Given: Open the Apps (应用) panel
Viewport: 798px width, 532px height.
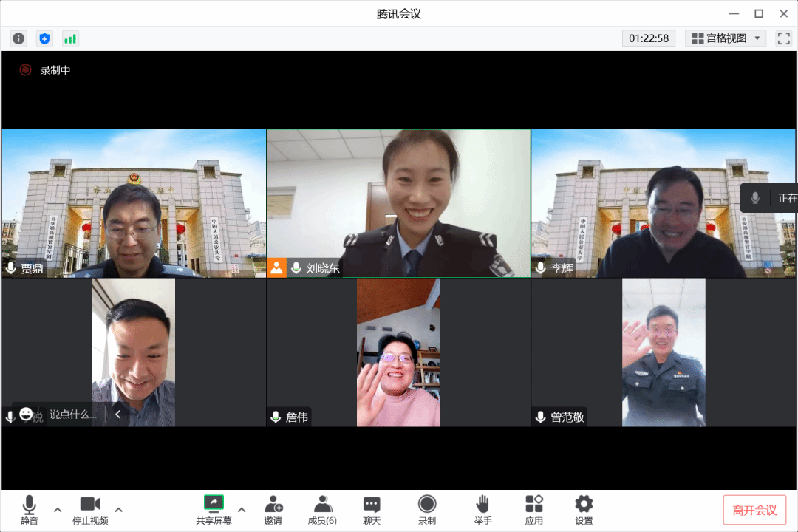Looking at the screenshot, I should [534, 510].
